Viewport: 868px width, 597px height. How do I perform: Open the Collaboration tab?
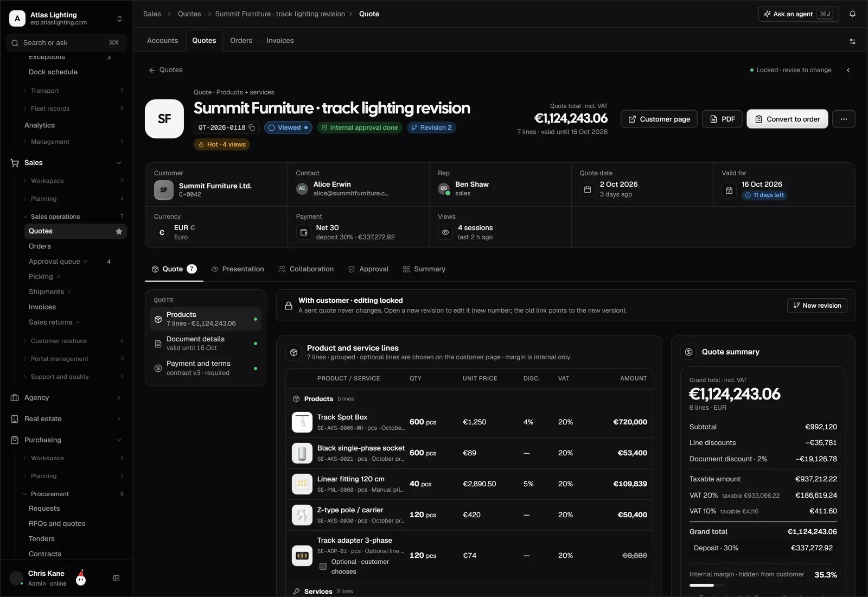tap(306, 269)
